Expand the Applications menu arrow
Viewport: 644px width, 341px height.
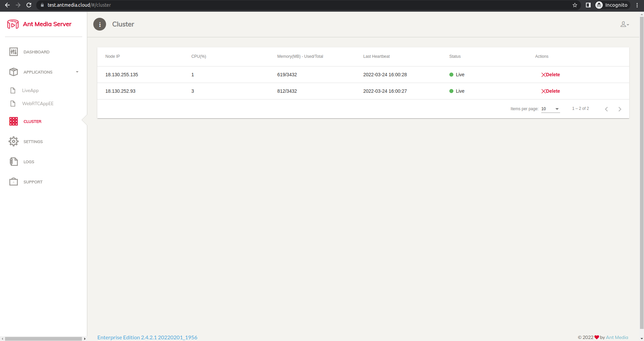click(77, 72)
